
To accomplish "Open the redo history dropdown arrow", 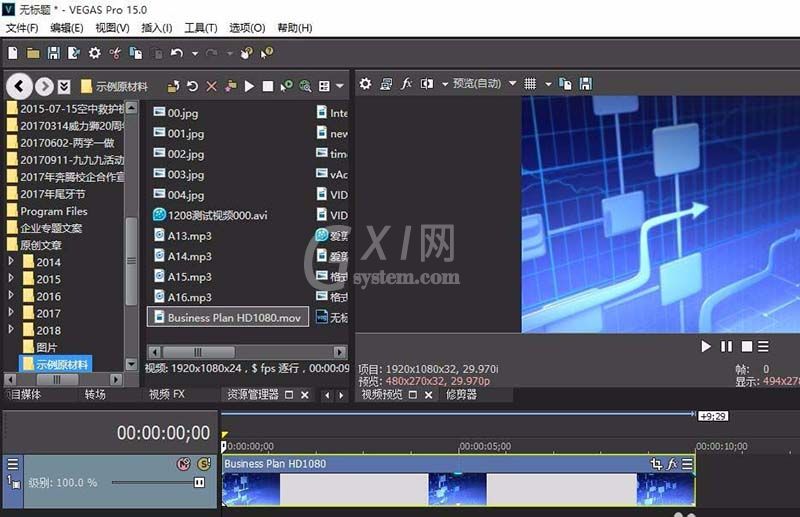I will point(230,53).
